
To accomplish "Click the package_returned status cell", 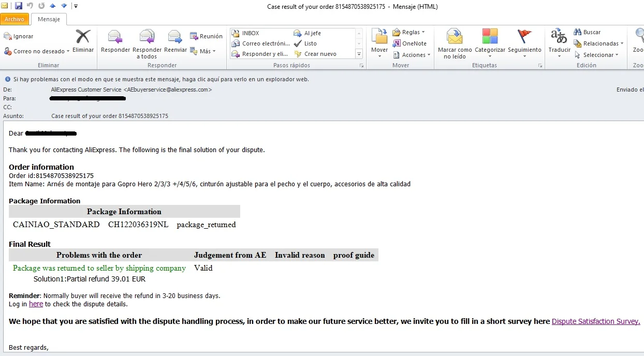I will tap(206, 225).
